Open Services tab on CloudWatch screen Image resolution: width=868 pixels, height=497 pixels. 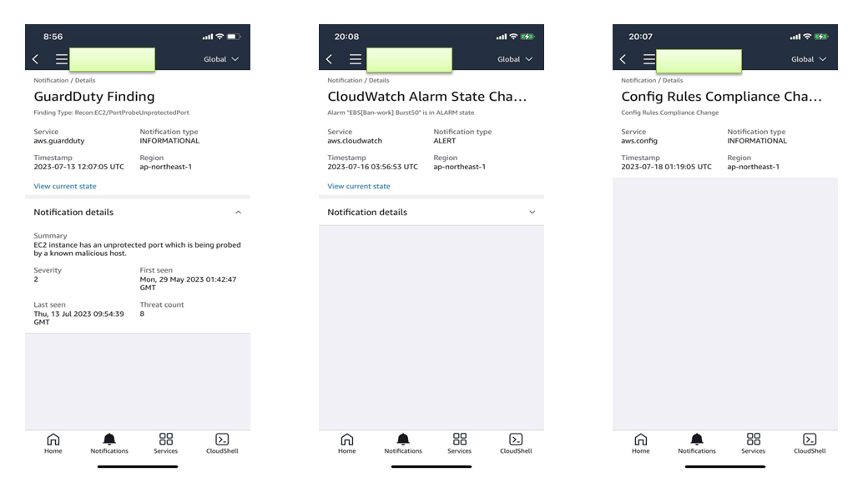coord(460,444)
